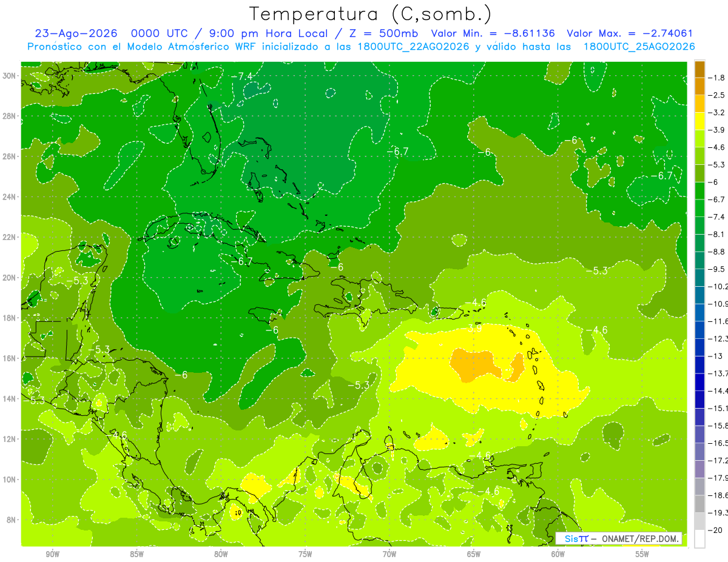Image resolution: width=728 pixels, height=562 pixels.
Task: Click the legend swatch between -9.5 and -10.2
Action: click(x=699, y=278)
